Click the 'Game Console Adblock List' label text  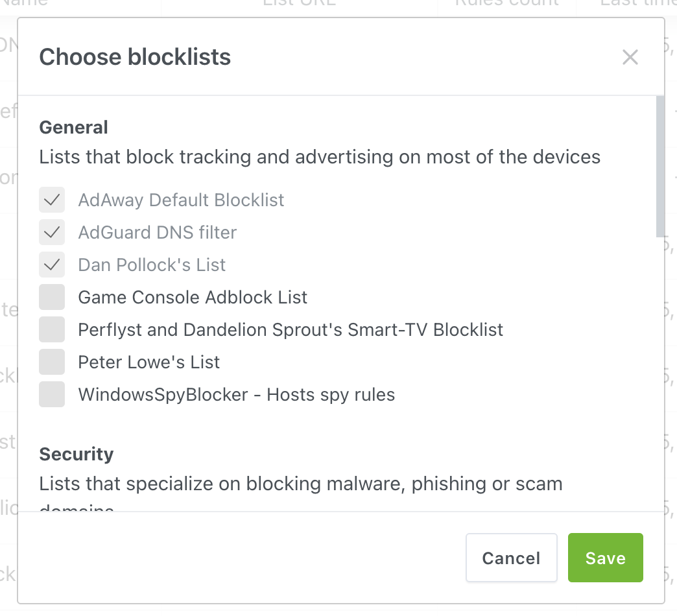pos(193,297)
